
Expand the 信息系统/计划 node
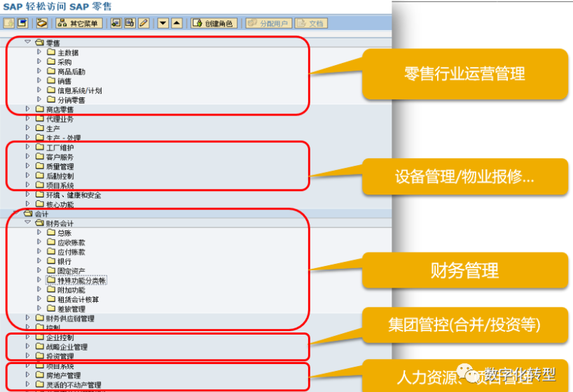[x=39, y=90]
